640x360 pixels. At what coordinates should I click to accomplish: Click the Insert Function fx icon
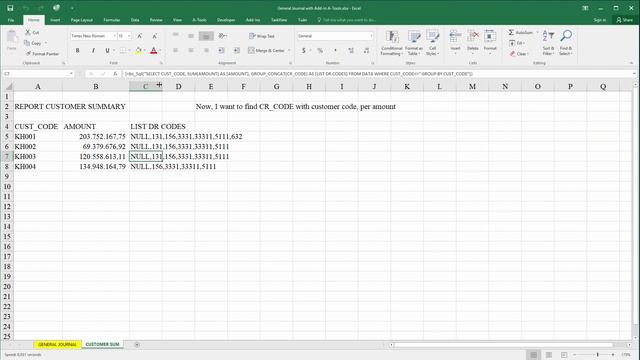pos(116,74)
